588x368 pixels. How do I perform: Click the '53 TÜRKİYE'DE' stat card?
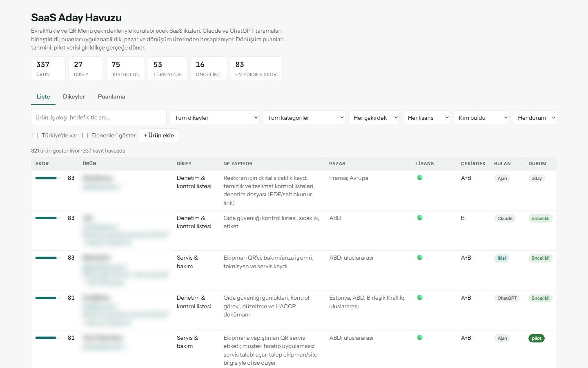(x=168, y=69)
